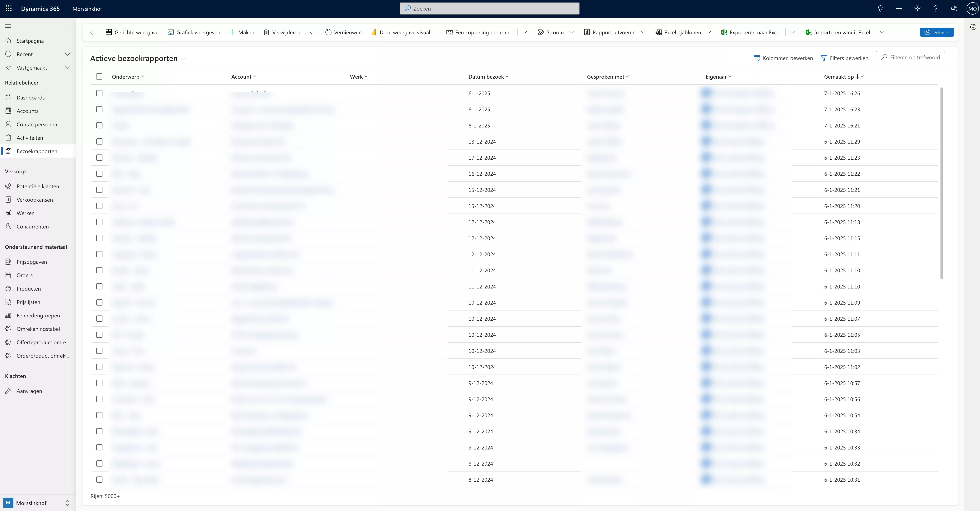
Task: Open Accounts in the sidebar
Action: coord(27,111)
